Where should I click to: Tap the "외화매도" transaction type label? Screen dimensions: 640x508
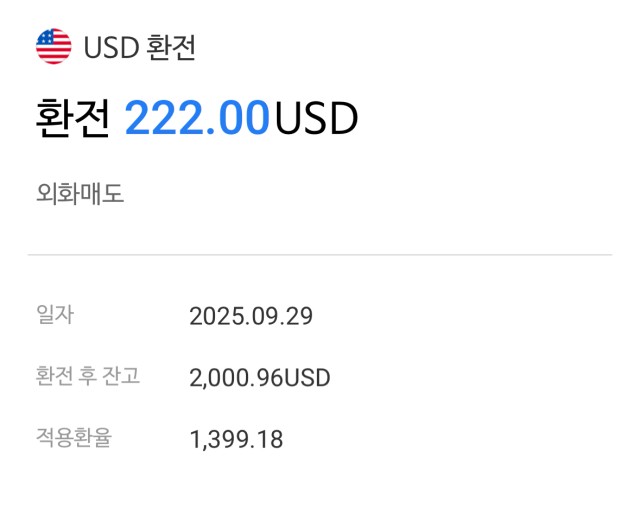[80, 193]
